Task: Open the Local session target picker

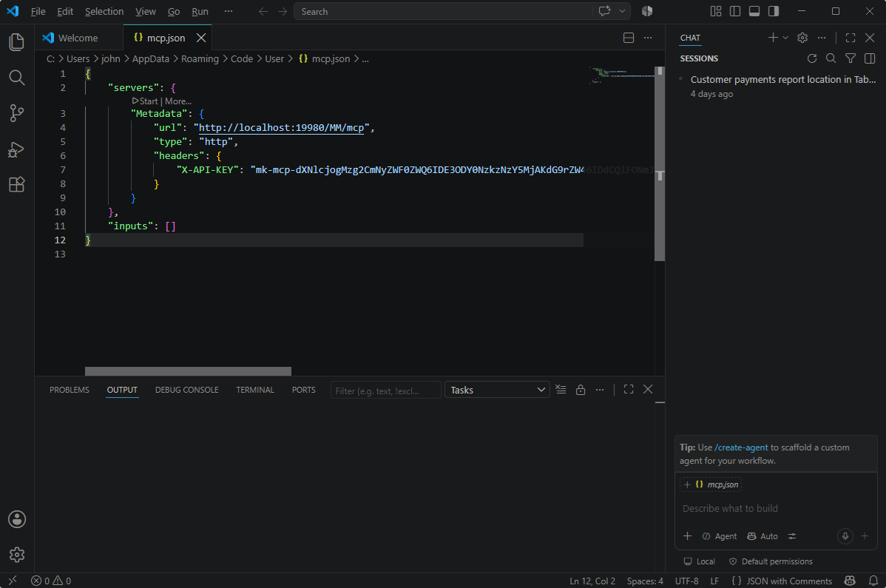Action: [699, 561]
